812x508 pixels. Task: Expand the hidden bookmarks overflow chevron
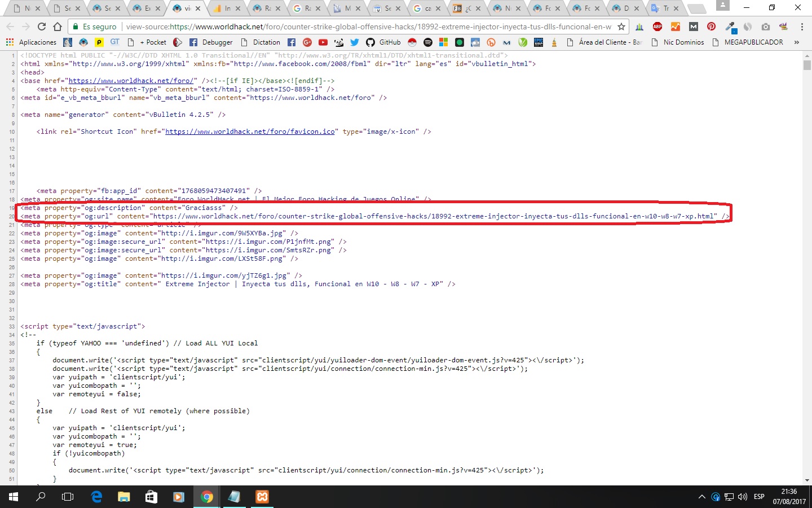click(x=797, y=42)
